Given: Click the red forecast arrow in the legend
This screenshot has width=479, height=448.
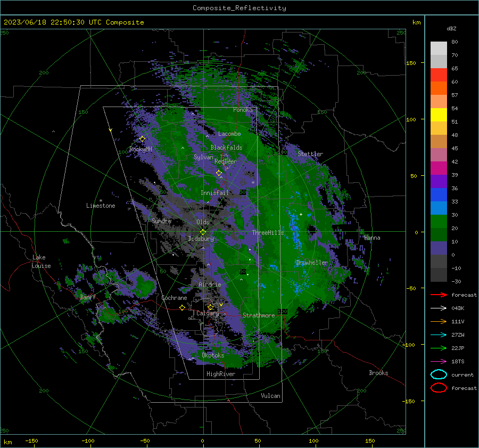Looking at the screenshot, I should tap(439, 295).
